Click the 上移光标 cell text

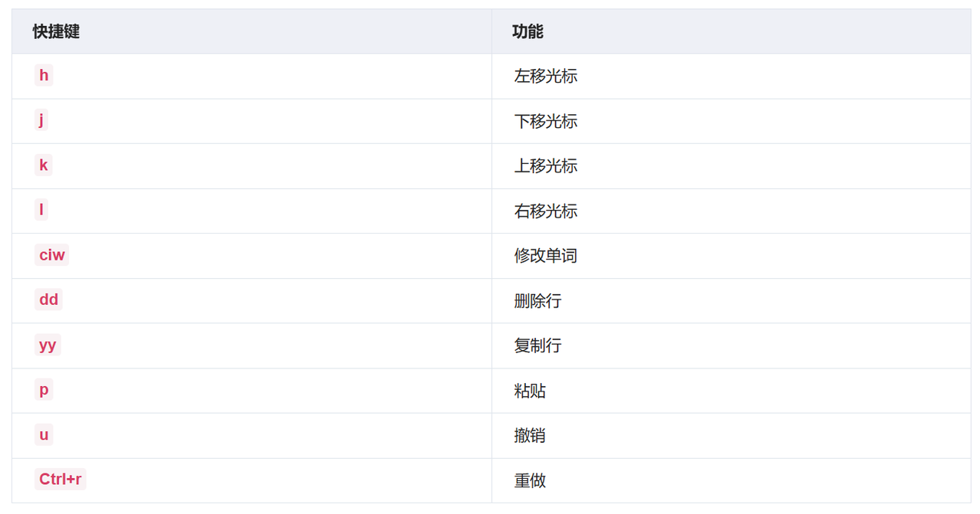546,165
